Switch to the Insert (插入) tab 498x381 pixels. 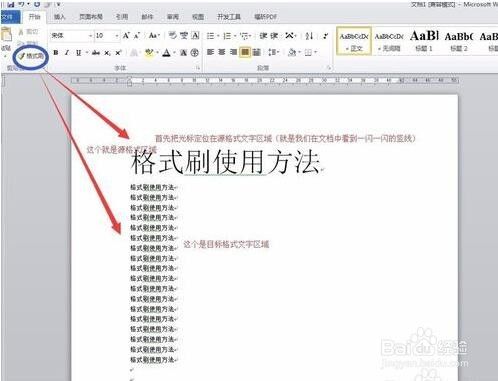(60, 17)
